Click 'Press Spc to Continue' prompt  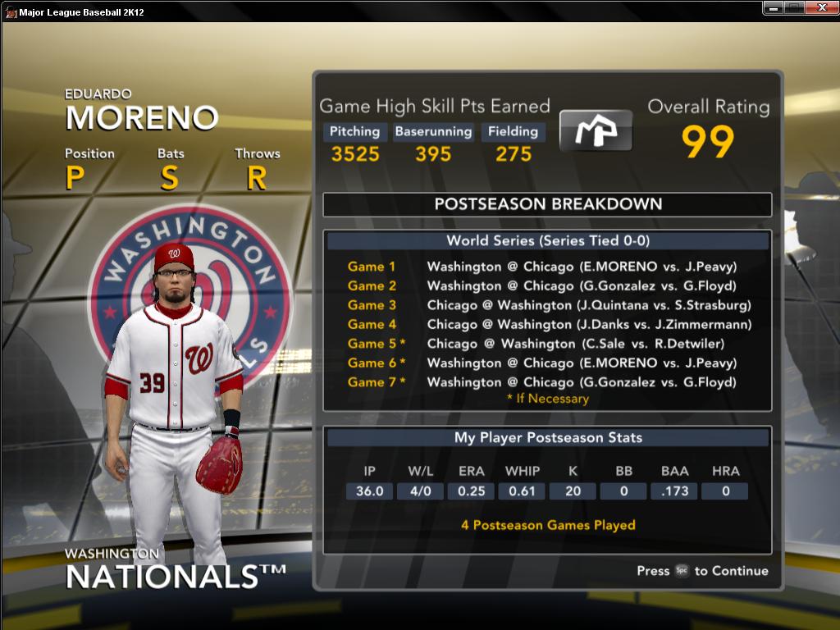[702, 571]
